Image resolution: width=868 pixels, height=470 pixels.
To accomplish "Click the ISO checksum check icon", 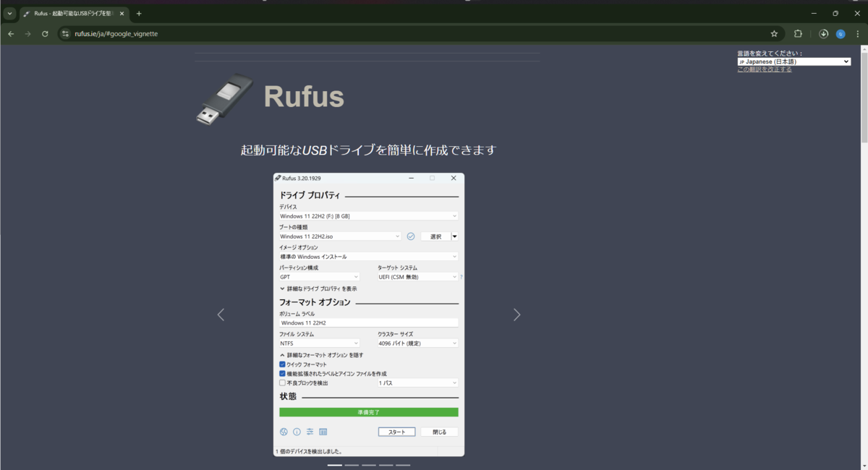I will (411, 236).
